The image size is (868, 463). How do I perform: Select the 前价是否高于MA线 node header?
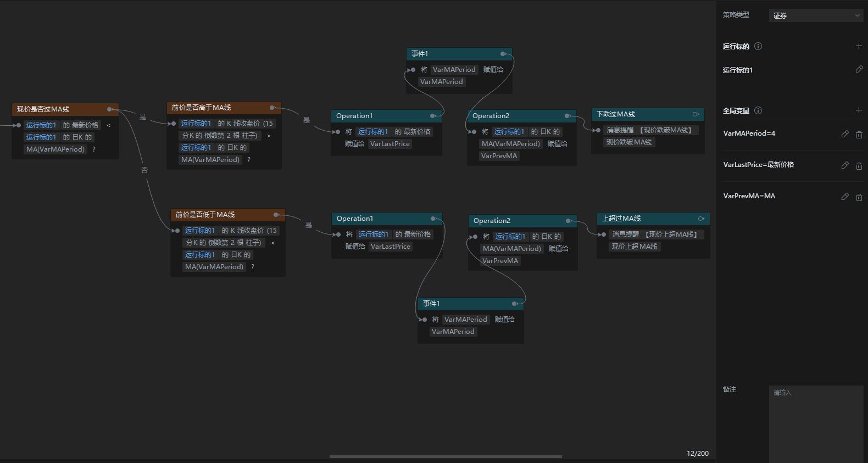point(224,107)
